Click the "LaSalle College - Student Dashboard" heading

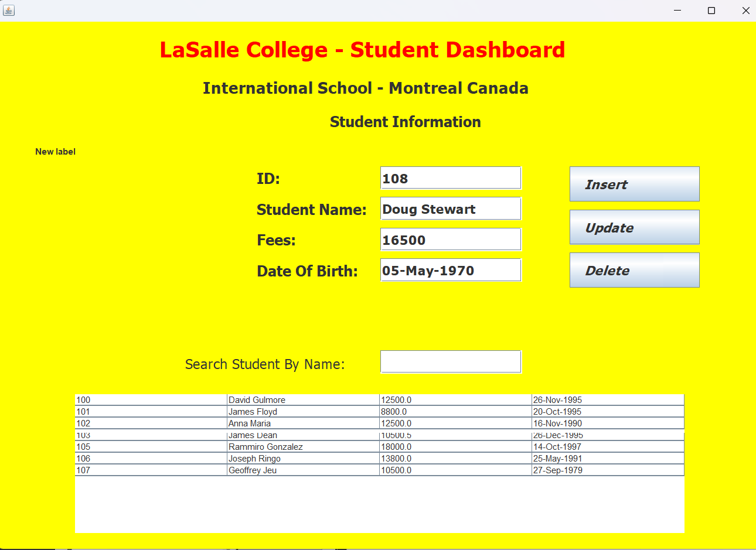pyautogui.click(x=363, y=50)
